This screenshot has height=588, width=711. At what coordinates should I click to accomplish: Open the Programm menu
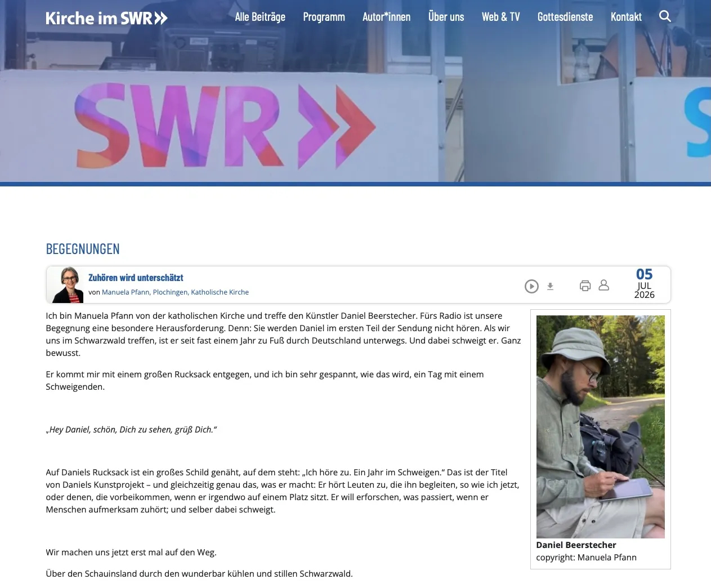(x=324, y=17)
